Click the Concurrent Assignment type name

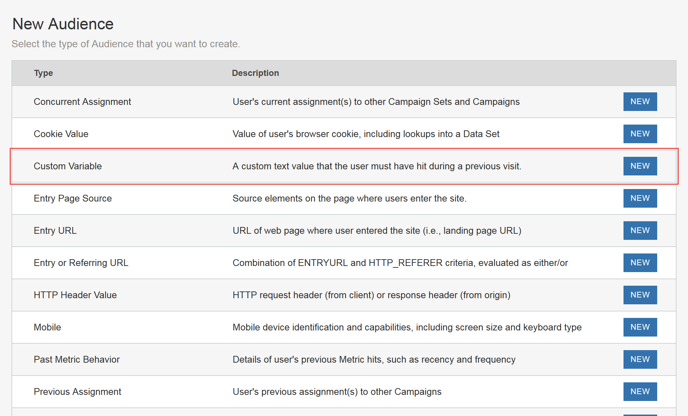(x=82, y=102)
